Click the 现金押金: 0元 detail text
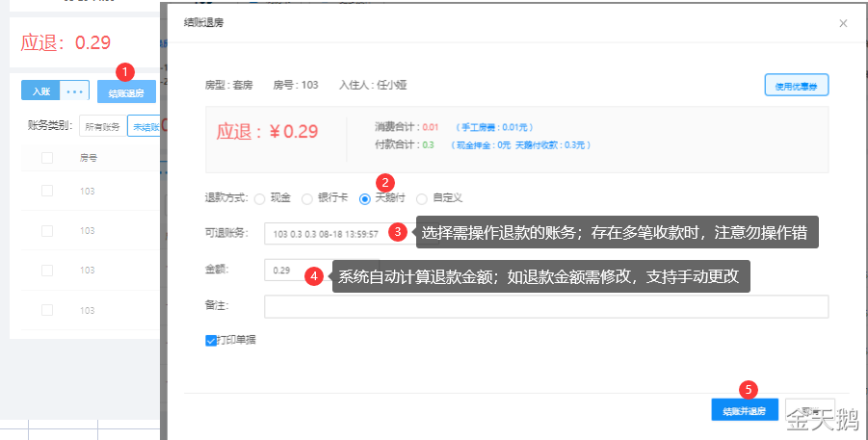 (481, 145)
